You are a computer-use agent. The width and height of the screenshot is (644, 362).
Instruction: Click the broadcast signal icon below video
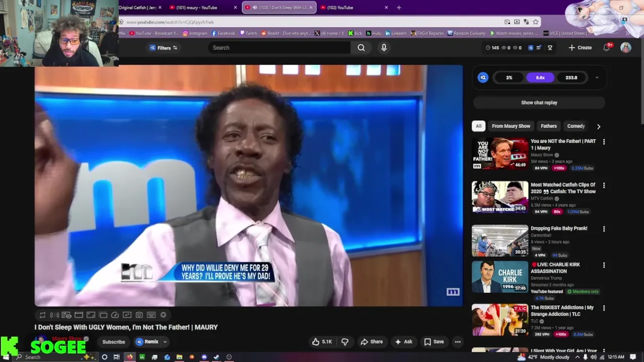coord(54,315)
